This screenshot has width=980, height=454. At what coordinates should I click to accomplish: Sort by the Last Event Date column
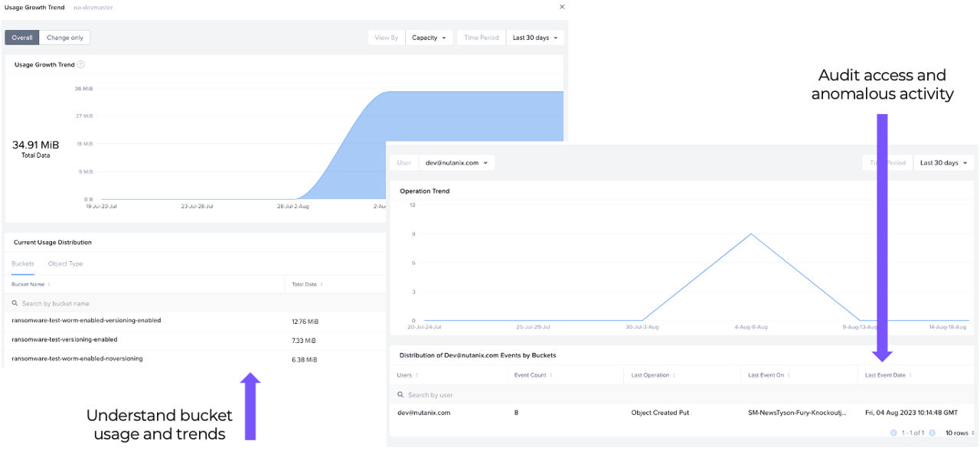point(911,375)
